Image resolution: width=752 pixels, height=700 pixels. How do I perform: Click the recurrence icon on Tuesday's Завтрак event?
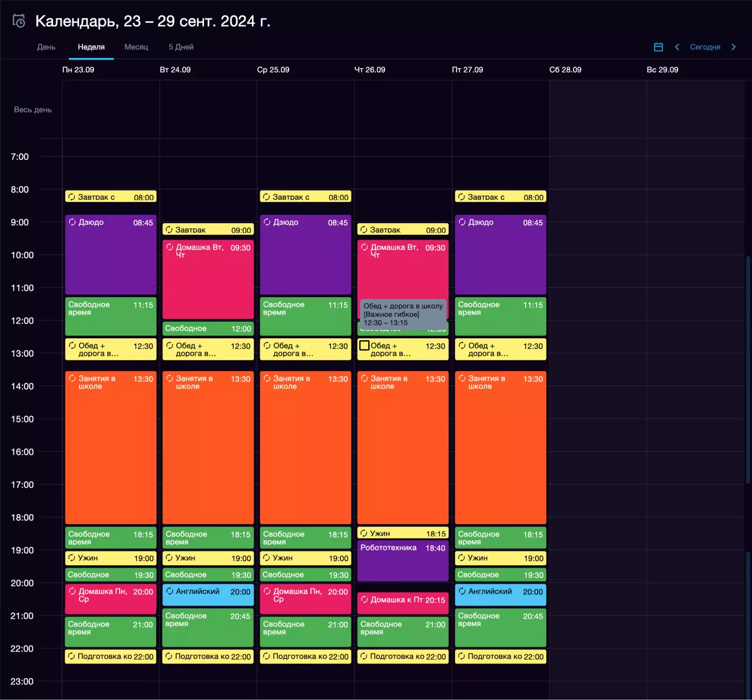(x=169, y=230)
